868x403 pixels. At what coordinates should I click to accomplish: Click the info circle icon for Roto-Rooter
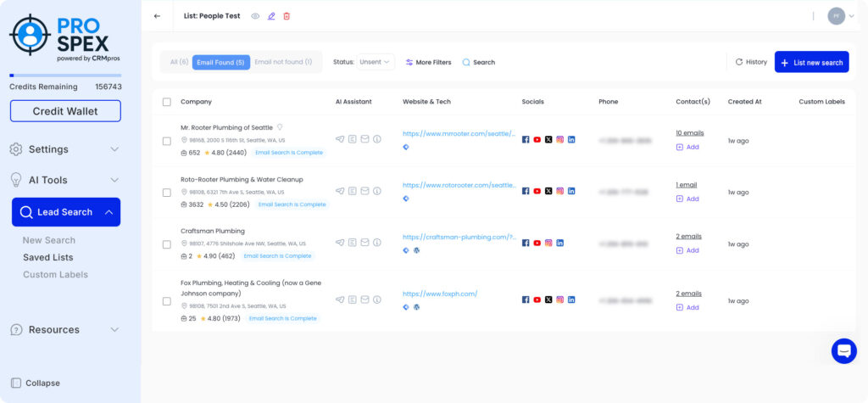coord(377,191)
